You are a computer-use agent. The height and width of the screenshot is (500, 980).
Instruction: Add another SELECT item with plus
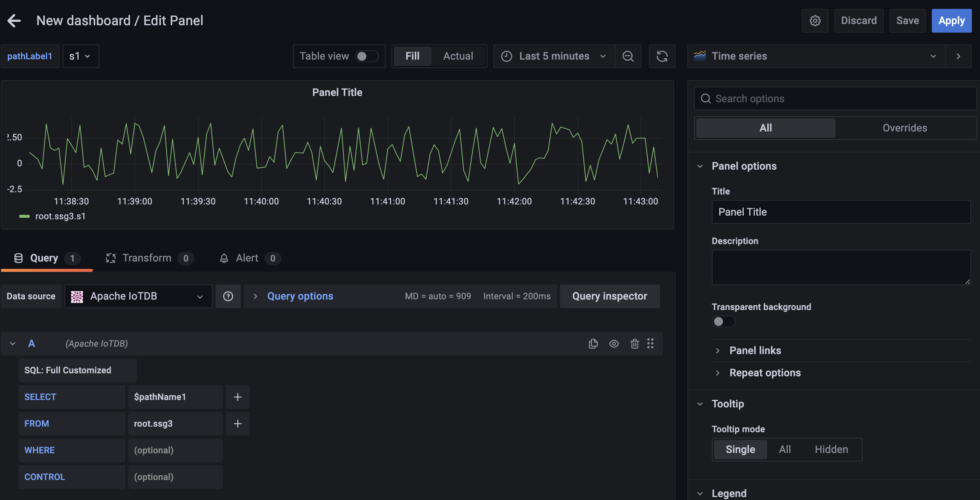pyautogui.click(x=237, y=397)
